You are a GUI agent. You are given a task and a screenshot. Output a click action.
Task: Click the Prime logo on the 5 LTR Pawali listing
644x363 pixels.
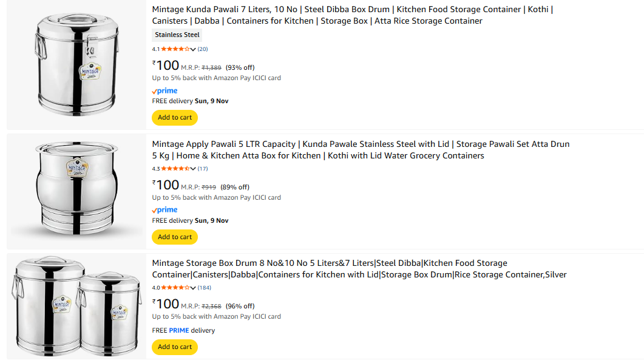click(164, 210)
